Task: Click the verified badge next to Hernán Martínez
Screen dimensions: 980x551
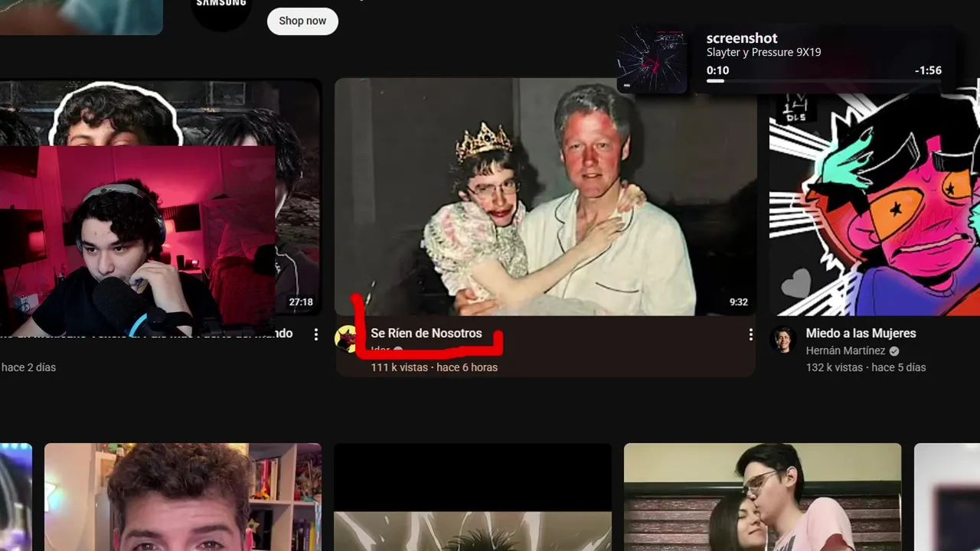Action: tap(894, 351)
